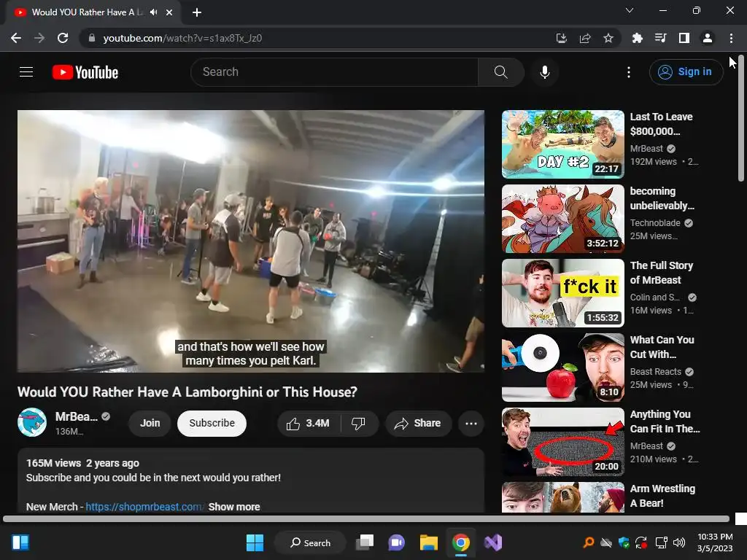Open tab search chevron dropdown
Screen dimensions: 747x560
coord(630,10)
